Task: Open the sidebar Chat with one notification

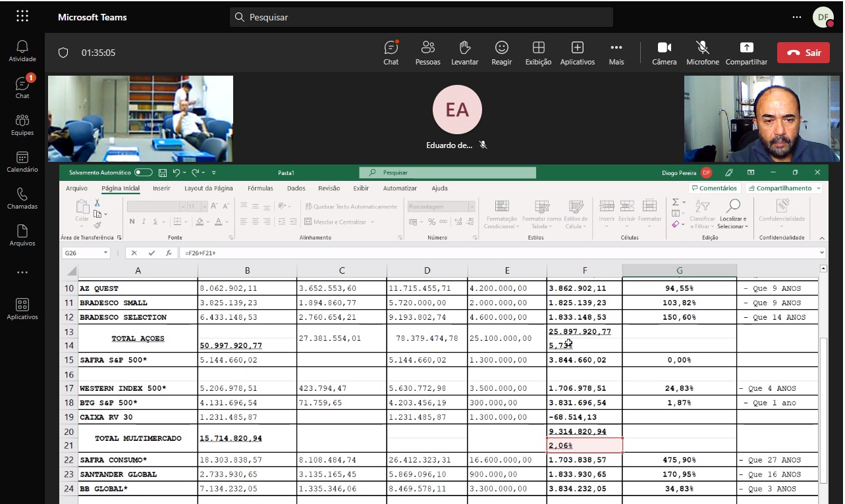Action: 22,88
